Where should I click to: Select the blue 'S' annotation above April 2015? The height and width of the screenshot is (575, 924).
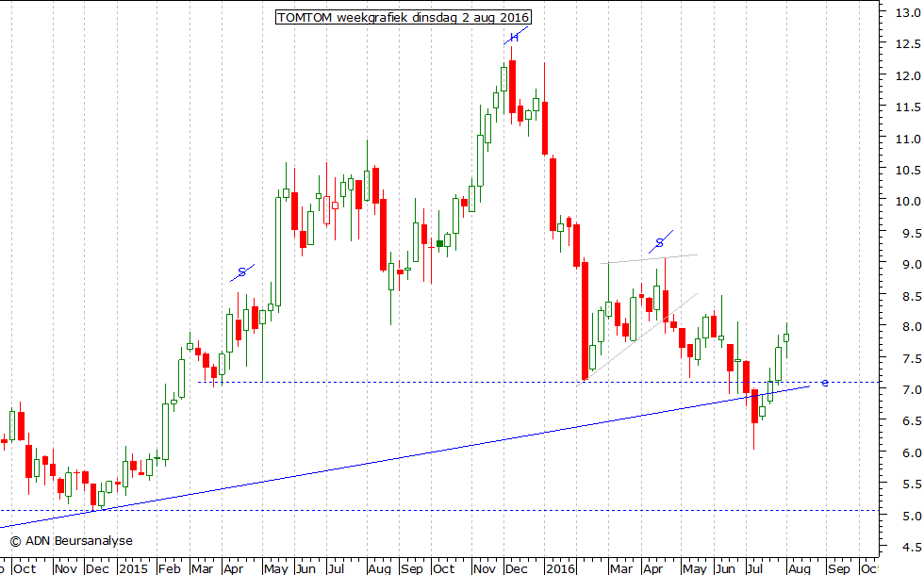click(241, 272)
